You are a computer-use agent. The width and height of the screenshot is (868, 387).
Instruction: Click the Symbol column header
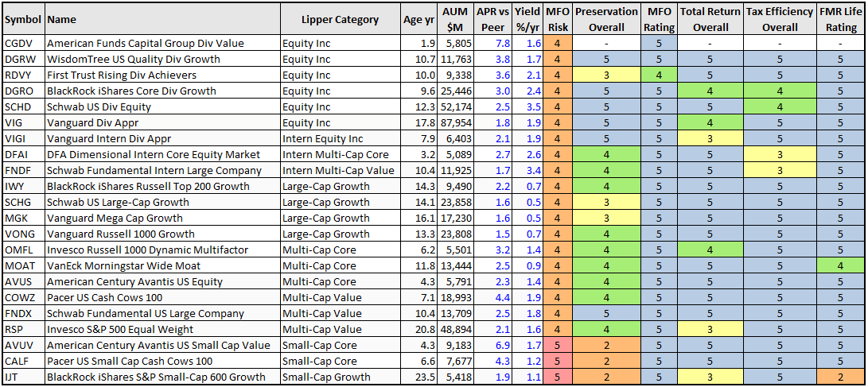(22, 19)
